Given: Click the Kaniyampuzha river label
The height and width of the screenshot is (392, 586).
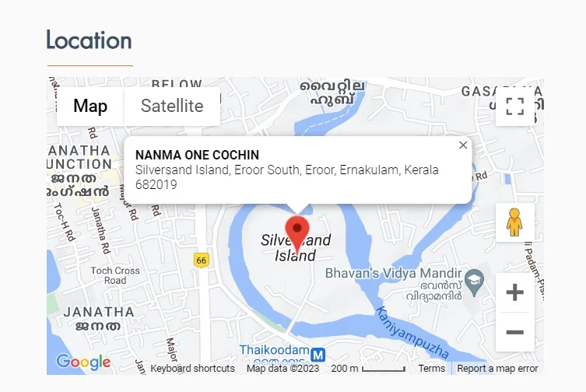Looking at the screenshot, I should pyautogui.click(x=412, y=332).
